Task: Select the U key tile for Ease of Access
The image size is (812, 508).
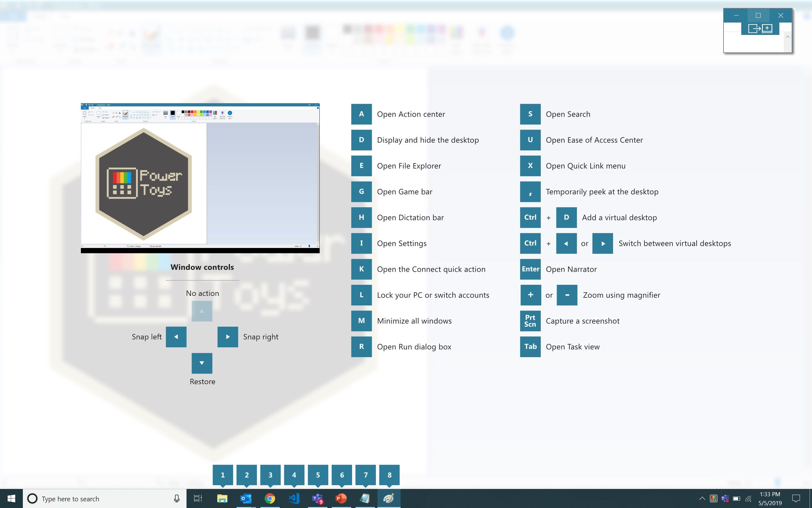Action: [530, 140]
